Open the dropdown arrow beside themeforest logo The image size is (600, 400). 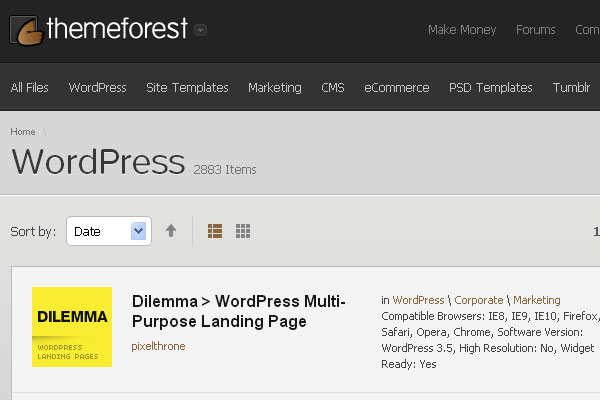[x=201, y=30]
